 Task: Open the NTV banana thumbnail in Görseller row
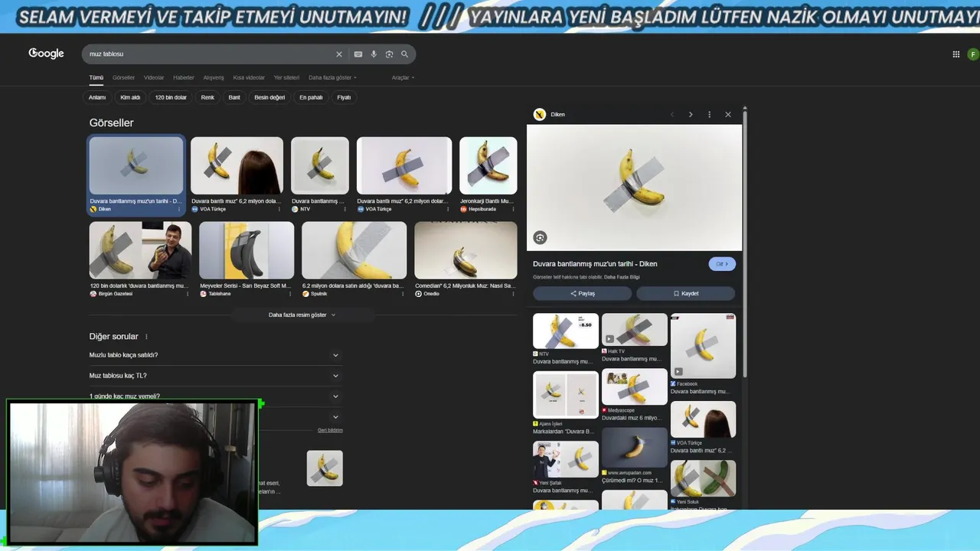click(320, 166)
